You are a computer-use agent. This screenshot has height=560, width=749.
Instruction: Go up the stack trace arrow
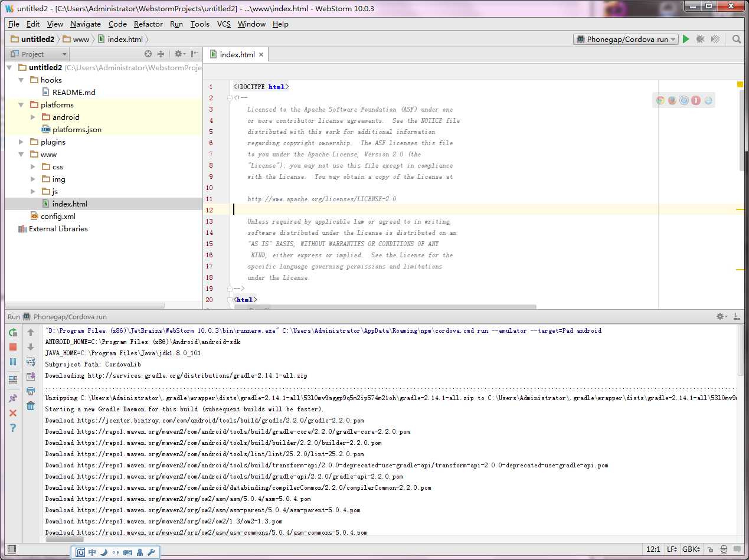click(31, 333)
